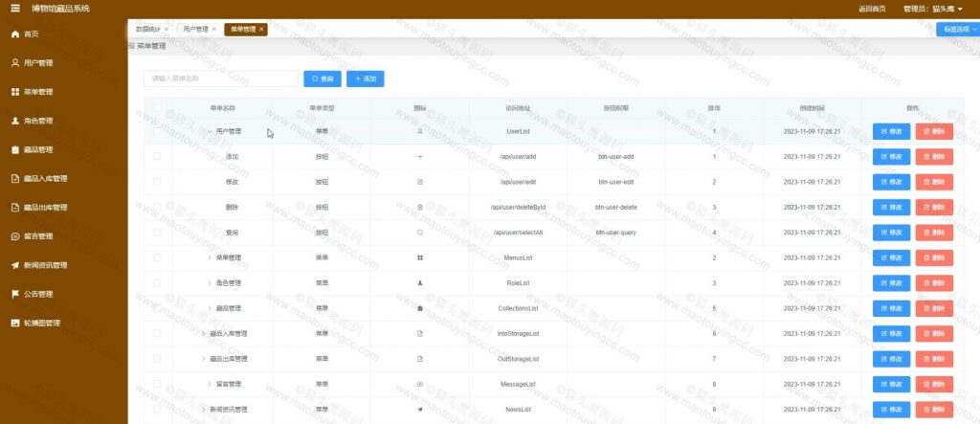980x424 pixels.
Task: Toggle the hamburger menu icon in header
Action: pyautogui.click(x=14, y=9)
